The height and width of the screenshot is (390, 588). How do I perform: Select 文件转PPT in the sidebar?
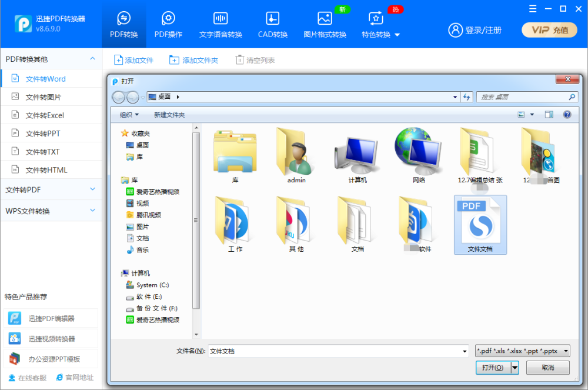click(x=43, y=134)
